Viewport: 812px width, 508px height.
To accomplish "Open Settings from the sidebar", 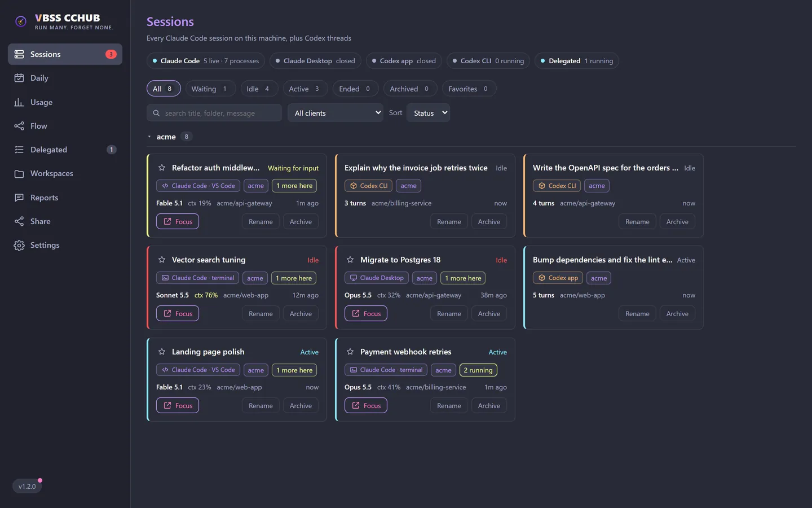I will pyautogui.click(x=65, y=245).
